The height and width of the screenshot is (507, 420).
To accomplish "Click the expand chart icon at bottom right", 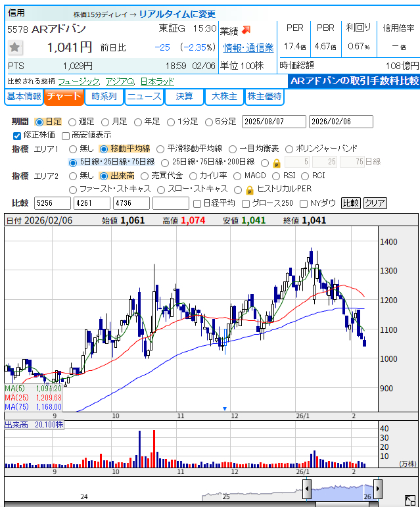I will tap(409, 500).
